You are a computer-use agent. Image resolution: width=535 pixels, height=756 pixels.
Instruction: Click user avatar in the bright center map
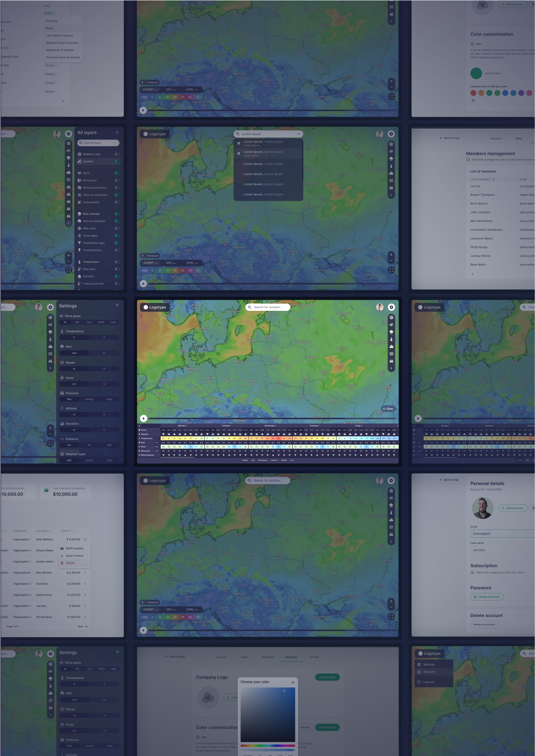tap(379, 307)
